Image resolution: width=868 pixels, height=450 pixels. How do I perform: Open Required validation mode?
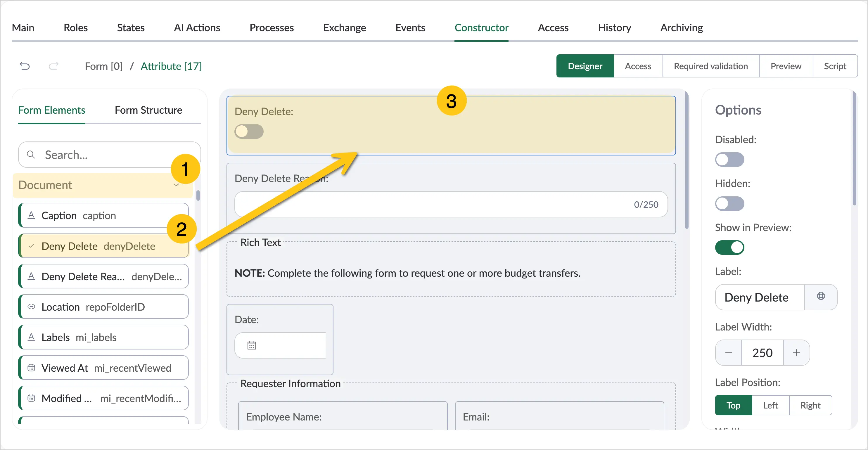click(711, 66)
